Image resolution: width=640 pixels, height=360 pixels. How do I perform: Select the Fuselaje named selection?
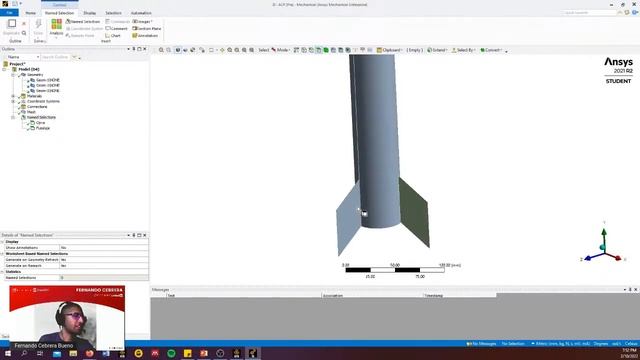point(43,128)
